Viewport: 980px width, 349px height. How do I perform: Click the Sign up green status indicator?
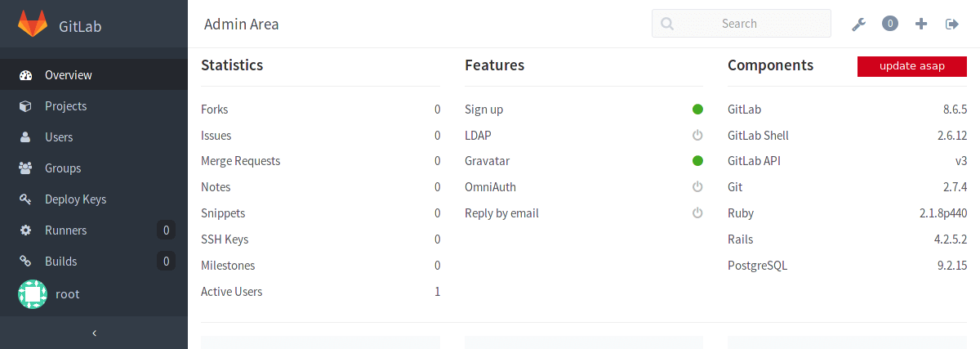click(x=697, y=109)
